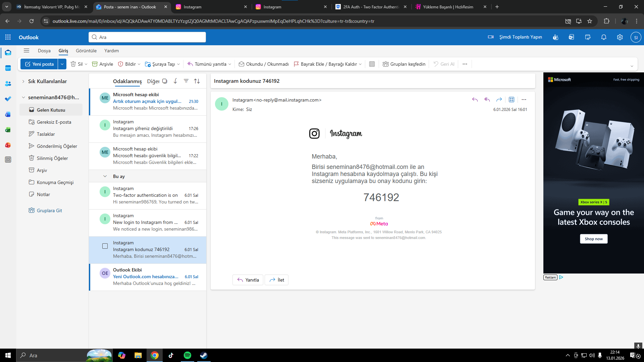Expand the ribbon using the chevron

632,66
